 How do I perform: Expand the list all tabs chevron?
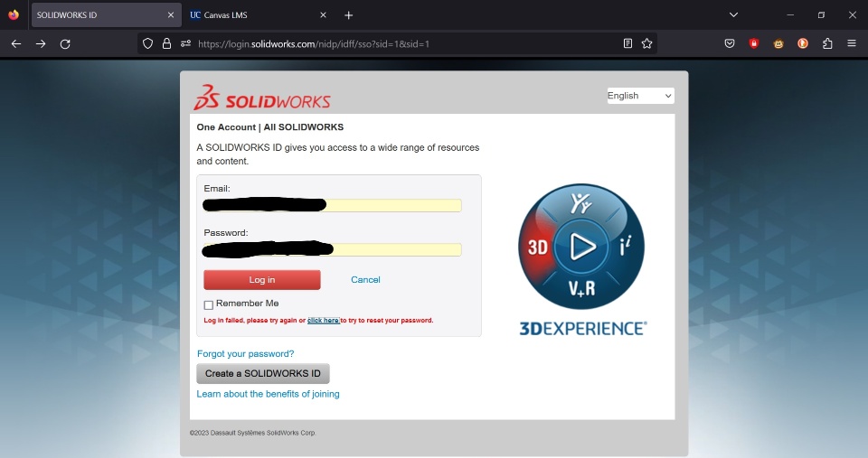tap(733, 15)
